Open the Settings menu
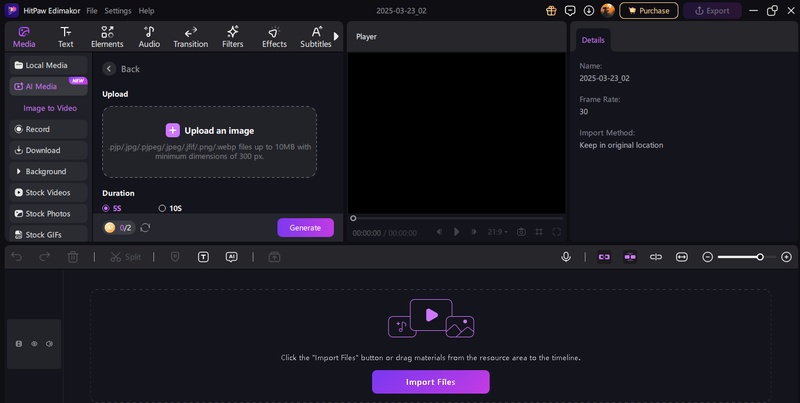Screen dimensions: 800x403 (x=118, y=10)
